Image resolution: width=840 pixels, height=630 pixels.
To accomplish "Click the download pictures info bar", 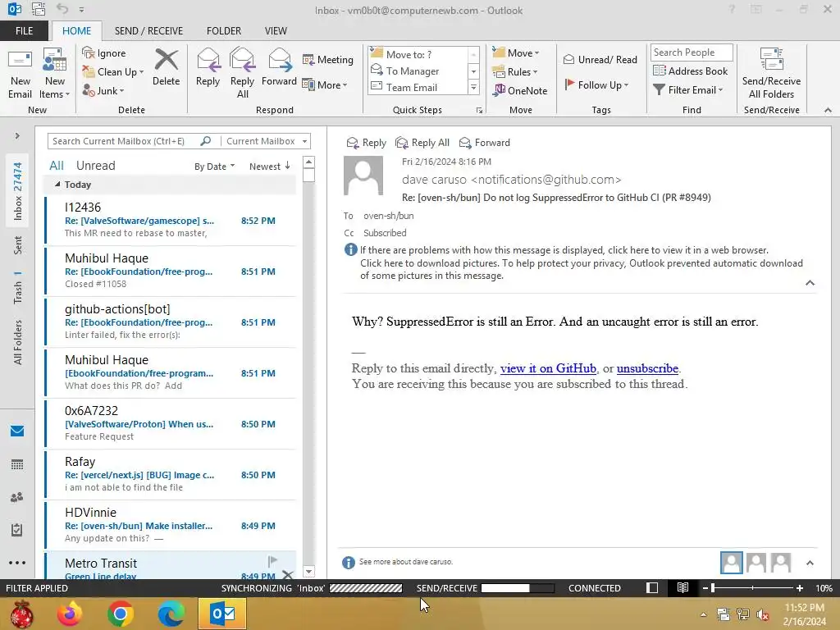I will [582, 269].
